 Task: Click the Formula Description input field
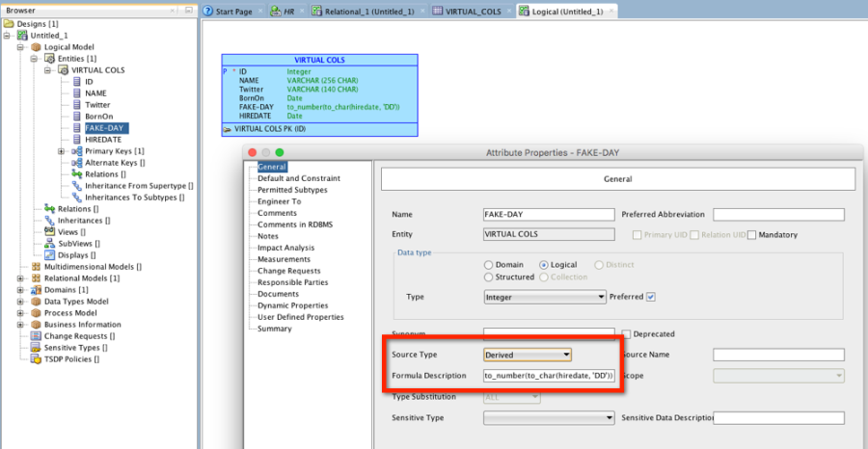pos(549,375)
